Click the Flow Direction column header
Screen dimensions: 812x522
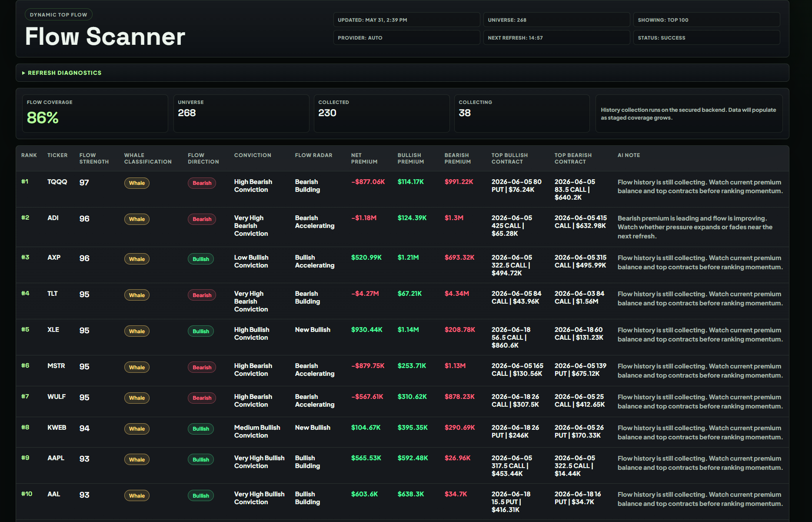pos(203,158)
